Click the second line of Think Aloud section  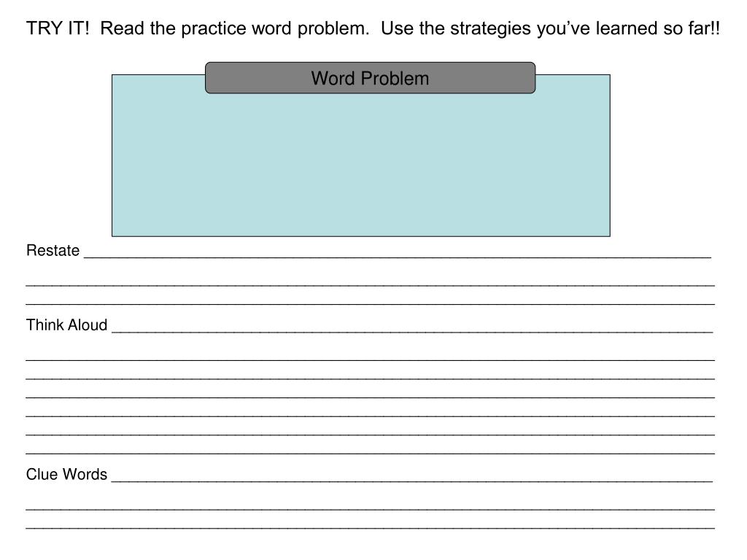click(370, 359)
